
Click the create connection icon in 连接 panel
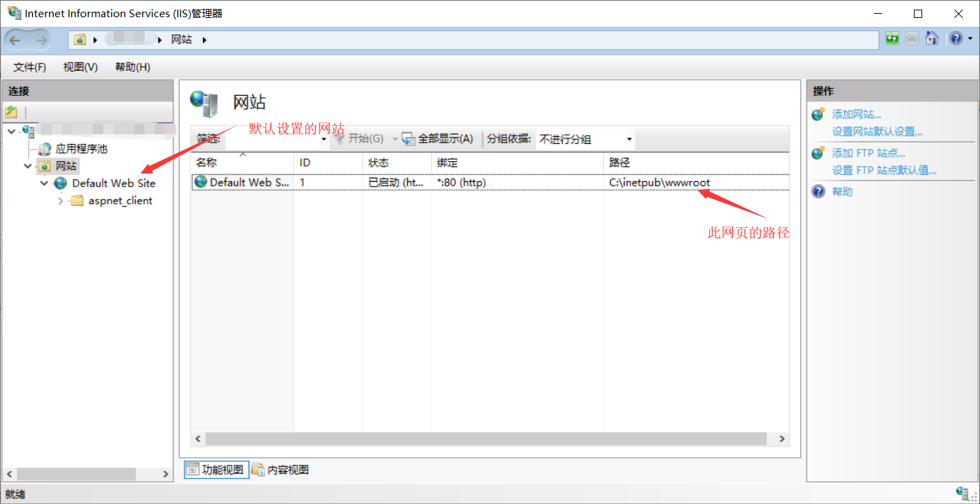[11, 112]
